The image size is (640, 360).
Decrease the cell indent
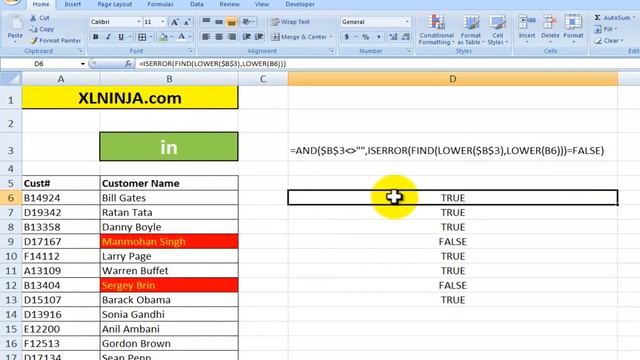click(246, 37)
